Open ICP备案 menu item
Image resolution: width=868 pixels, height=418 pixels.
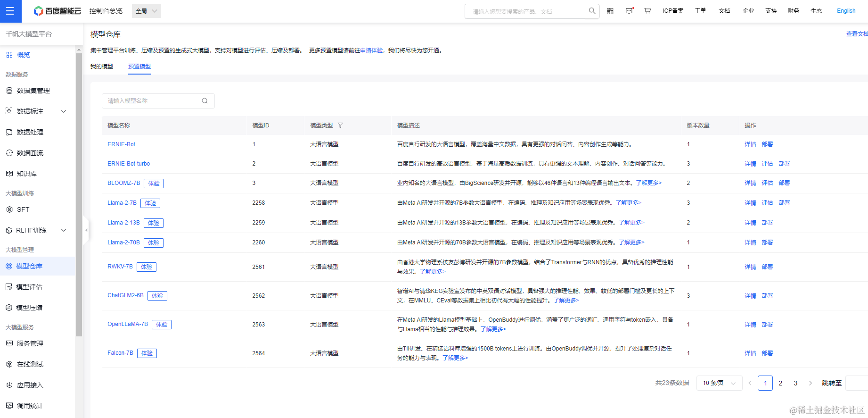pos(673,11)
